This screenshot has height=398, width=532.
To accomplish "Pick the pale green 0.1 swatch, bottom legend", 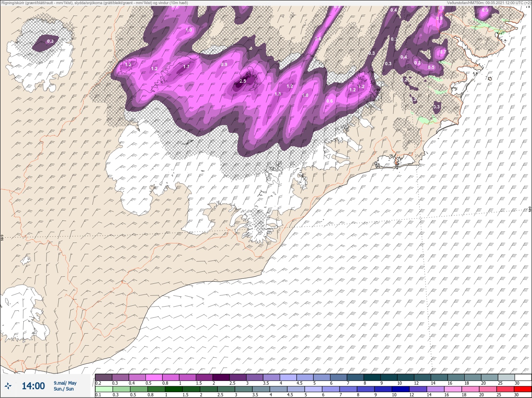I will [x=103, y=389].
